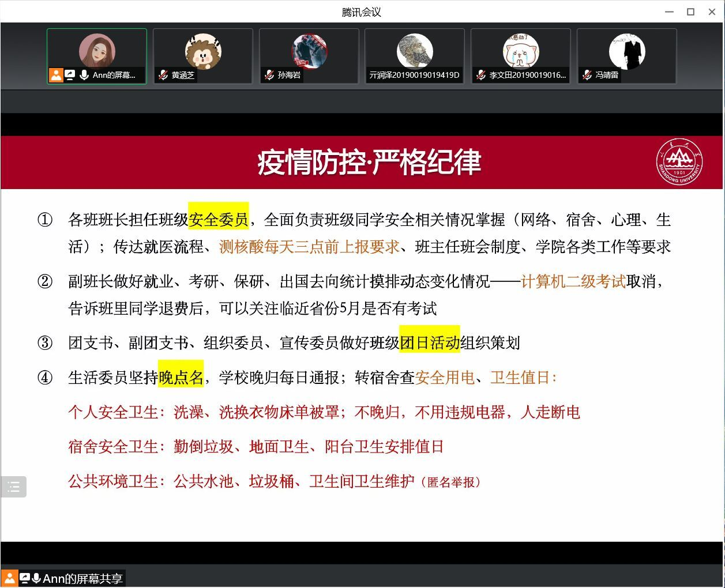Select 冯靖雷's participant avatar thumbnail
The image size is (725, 588).
(x=627, y=52)
